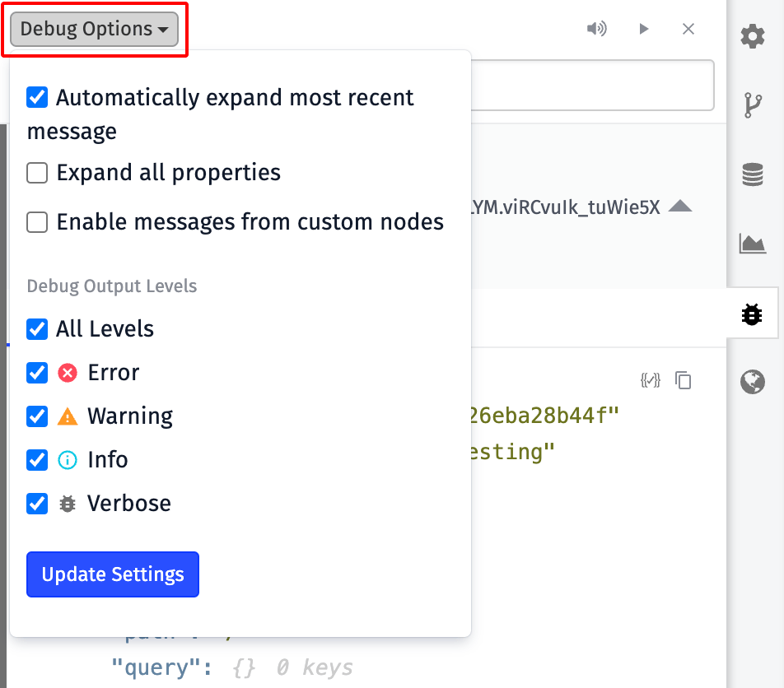Copy the message with the copy icon
784x688 pixels.
click(683, 380)
